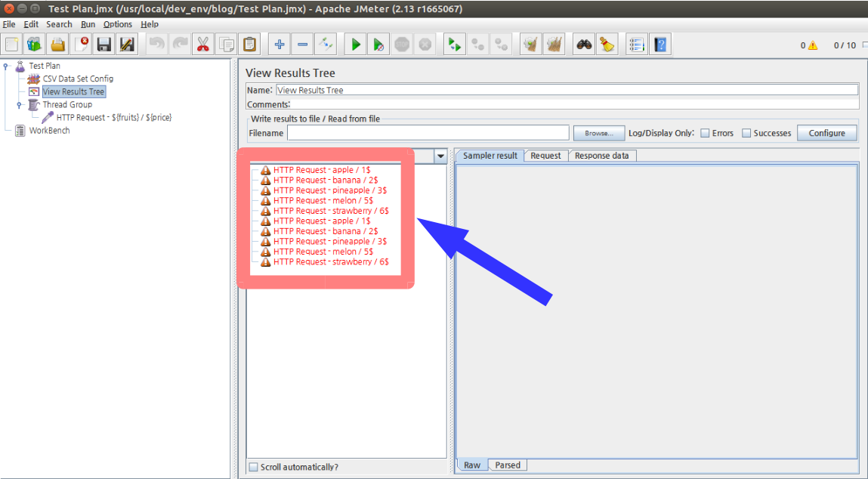The width and height of the screenshot is (868, 479).
Task: Clear current results with Clear icon
Action: click(x=531, y=45)
